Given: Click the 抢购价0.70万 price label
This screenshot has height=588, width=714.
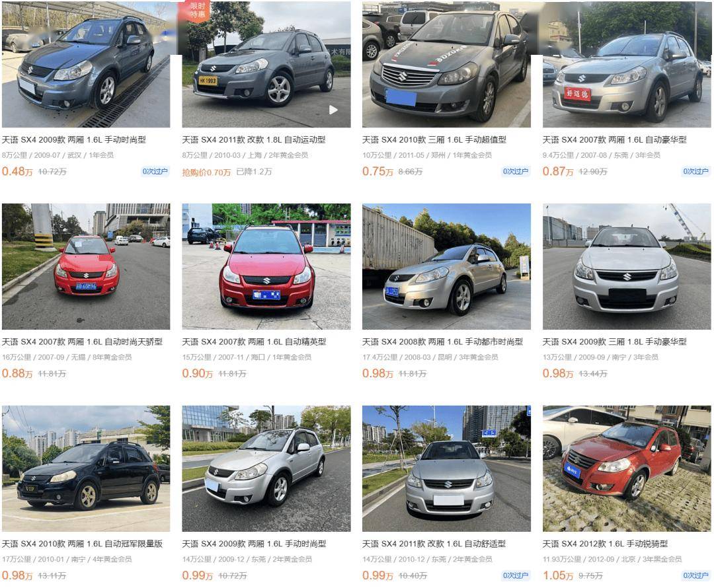Looking at the screenshot, I should (207, 172).
